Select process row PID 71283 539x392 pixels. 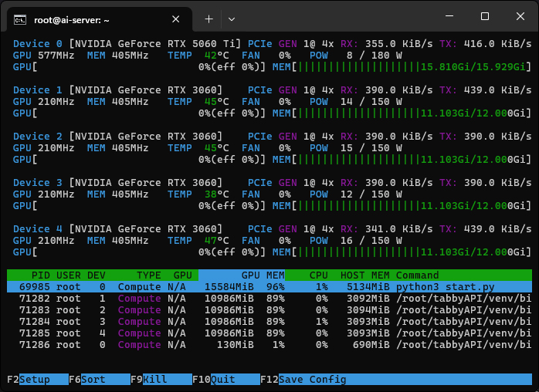click(x=269, y=310)
